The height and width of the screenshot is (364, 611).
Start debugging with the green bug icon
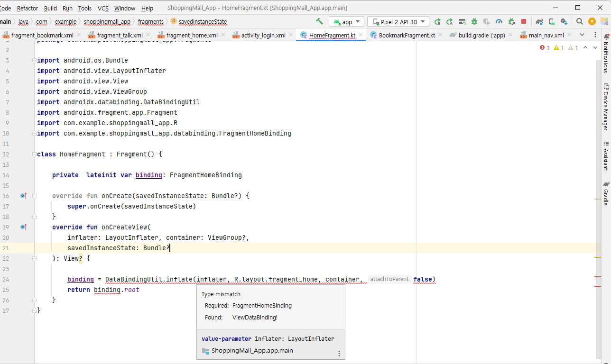point(474,21)
